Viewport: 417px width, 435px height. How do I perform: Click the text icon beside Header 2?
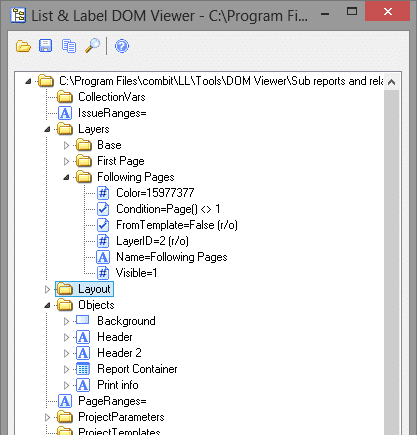(x=83, y=353)
